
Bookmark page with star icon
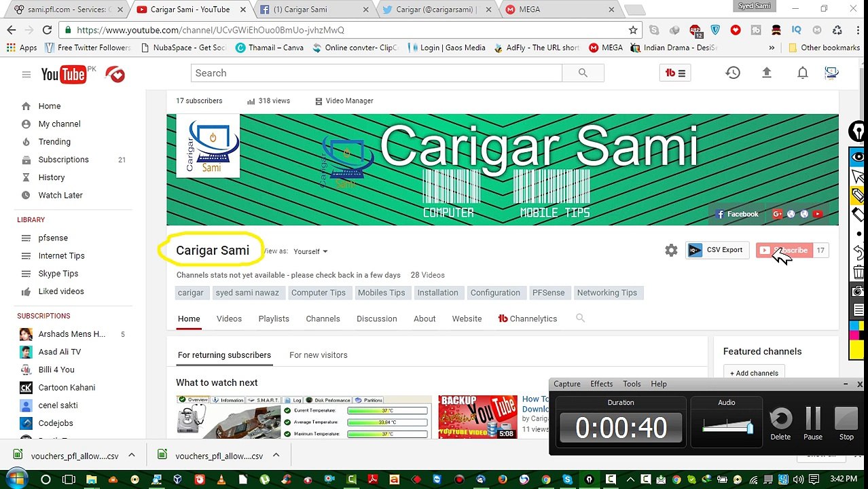[633, 30]
